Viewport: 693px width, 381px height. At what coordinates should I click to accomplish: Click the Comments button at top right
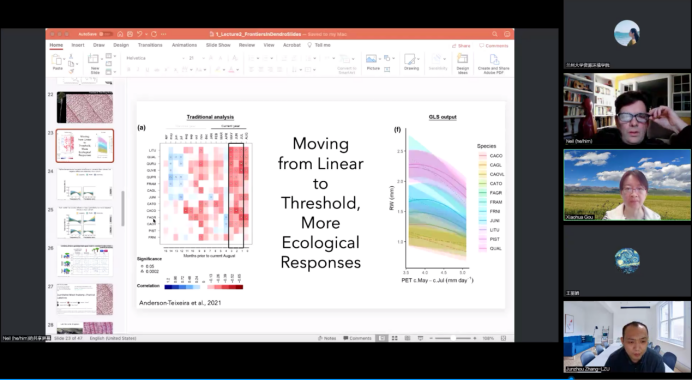pyautogui.click(x=494, y=46)
